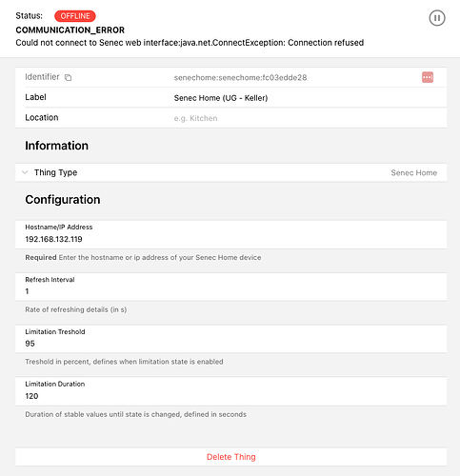Focus the Refresh Interval input field

click(x=230, y=287)
